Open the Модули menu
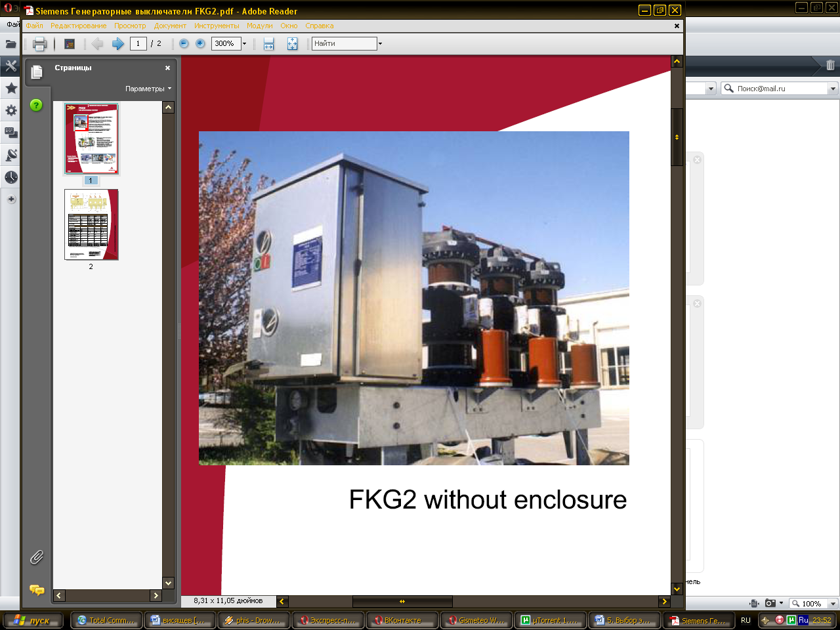 pyautogui.click(x=259, y=26)
